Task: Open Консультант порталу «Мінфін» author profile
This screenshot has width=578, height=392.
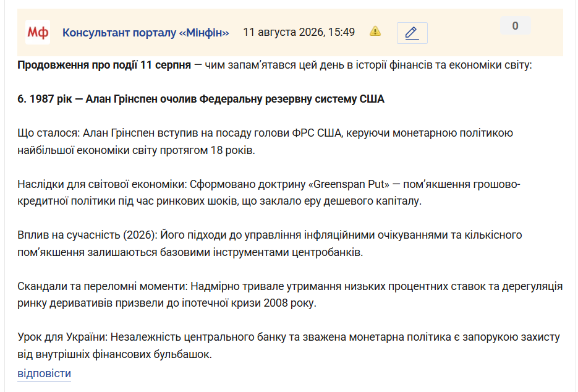Action: (x=146, y=32)
